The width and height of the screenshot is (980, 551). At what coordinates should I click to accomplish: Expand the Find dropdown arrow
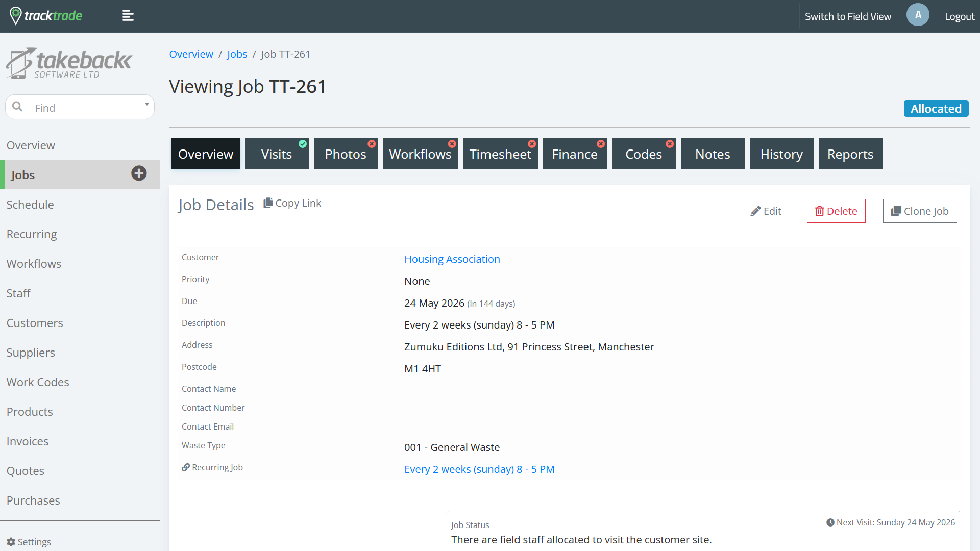click(x=146, y=105)
